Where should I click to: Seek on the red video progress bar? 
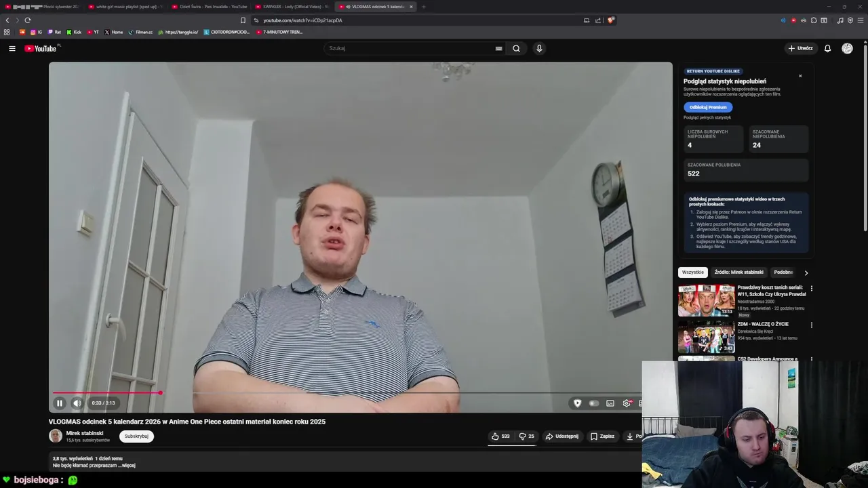(106, 392)
